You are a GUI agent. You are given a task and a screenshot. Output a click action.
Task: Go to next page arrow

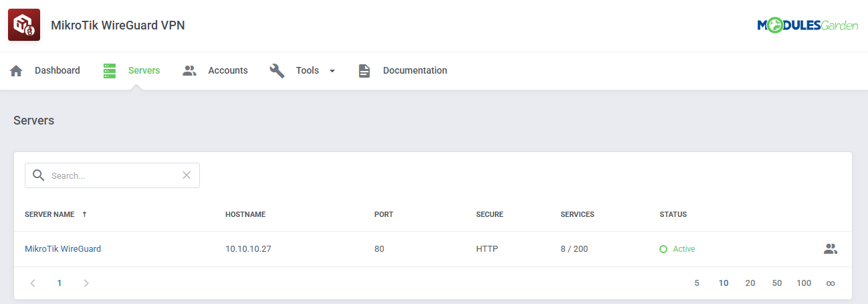point(86,283)
